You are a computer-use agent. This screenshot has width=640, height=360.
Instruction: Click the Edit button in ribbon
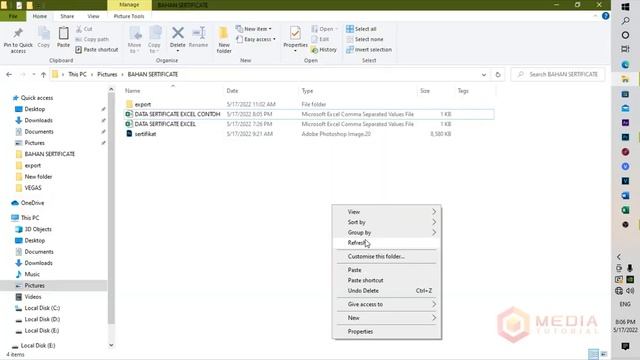tap(320, 39)
